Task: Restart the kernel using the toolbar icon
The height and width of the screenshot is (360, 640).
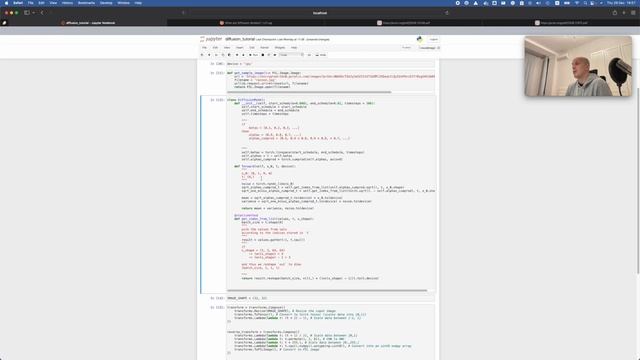Action: pos(269,55)
